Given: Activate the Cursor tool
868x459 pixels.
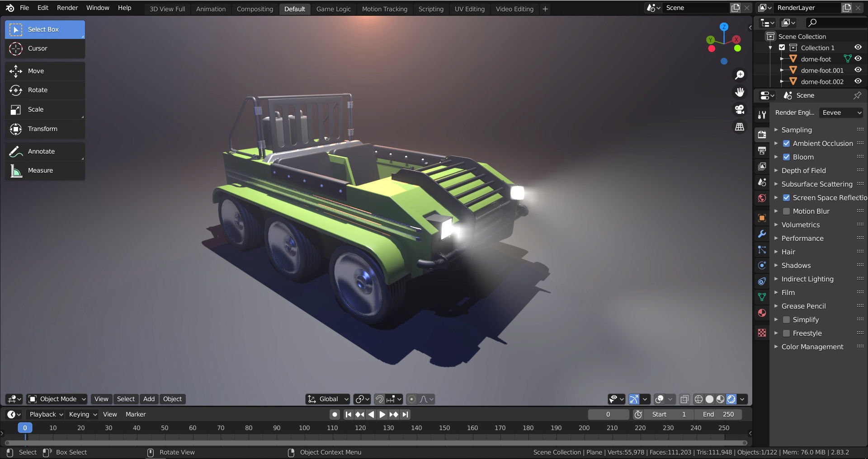Looking at the screenshot, I should pos(45,48).
